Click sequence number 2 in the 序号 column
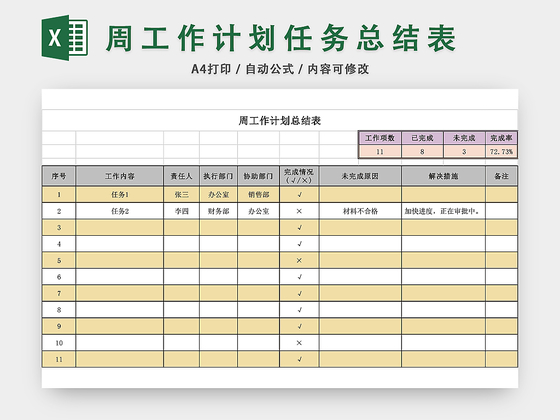This screenshot has height=420, width=560. (x=59, y=211)
